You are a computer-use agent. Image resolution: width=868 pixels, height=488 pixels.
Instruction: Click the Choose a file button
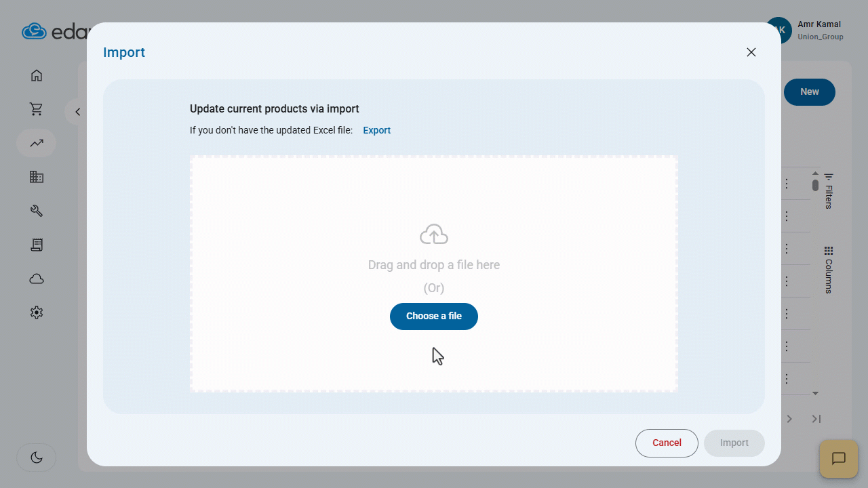coord(434,317)
